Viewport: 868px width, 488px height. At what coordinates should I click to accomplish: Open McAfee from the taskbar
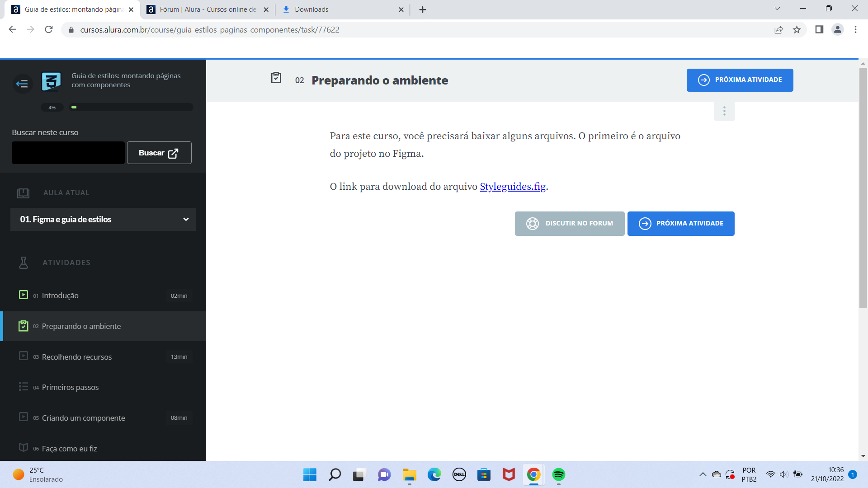coord(509,475)
